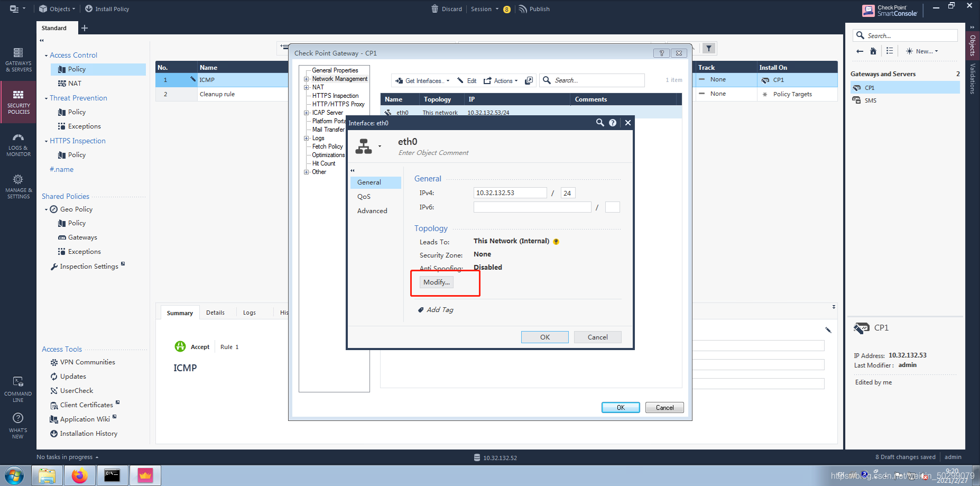The width and height of the screenshot is (980, 486).
Task: Select HTTPS Inspection in gateway tree
Action: point(335,96)
